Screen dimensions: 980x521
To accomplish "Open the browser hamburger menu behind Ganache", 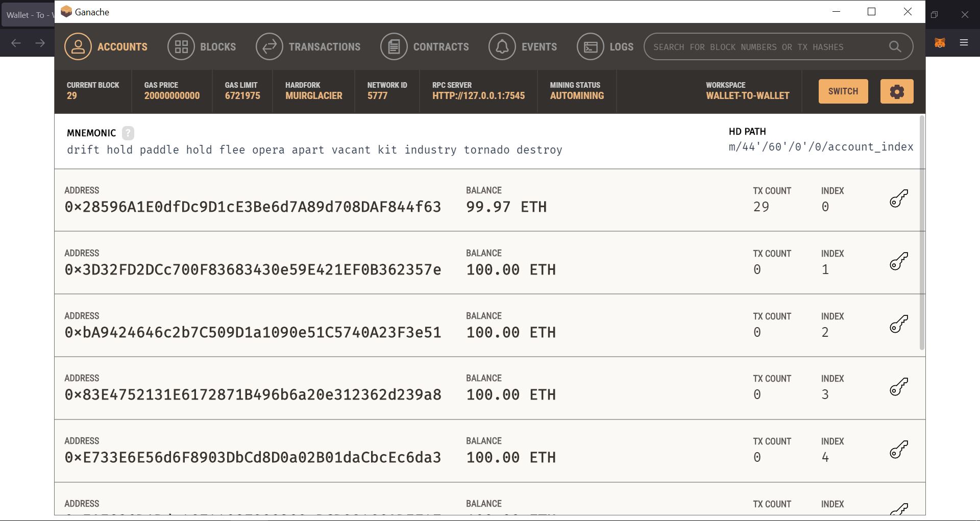I will coord(964,43).
